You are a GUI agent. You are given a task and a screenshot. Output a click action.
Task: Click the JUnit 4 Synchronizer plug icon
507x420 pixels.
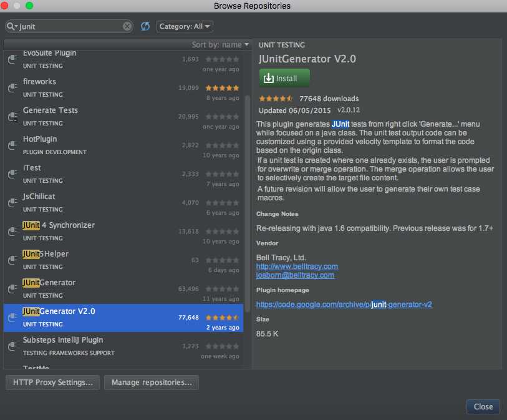tap(12, 232)
